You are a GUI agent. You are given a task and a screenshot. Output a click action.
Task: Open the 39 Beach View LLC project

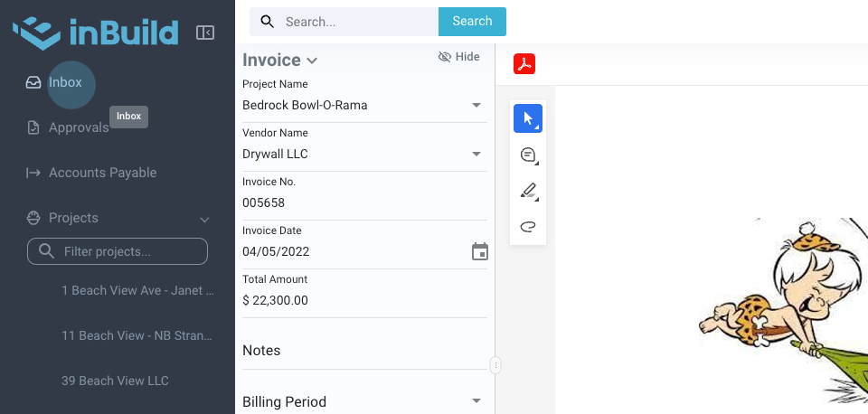(115, 381)
